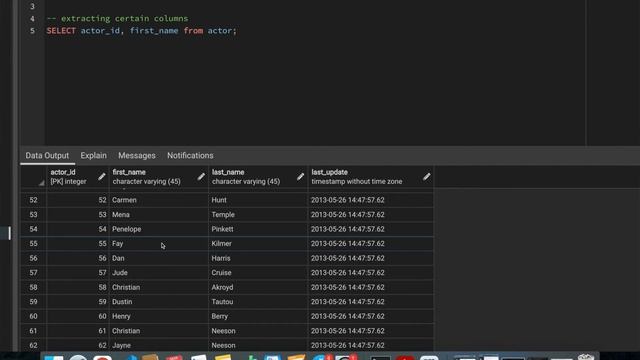Click the last_name cell "Pinkett"
The height and width of the screenshot is (360, 640).
click(x=258, y=229)
